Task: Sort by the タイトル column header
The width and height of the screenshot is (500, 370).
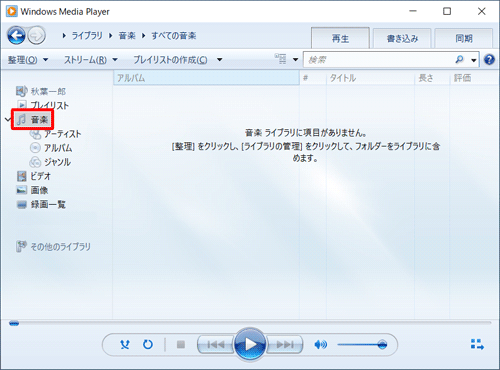Action: click(x=370, y=78)
